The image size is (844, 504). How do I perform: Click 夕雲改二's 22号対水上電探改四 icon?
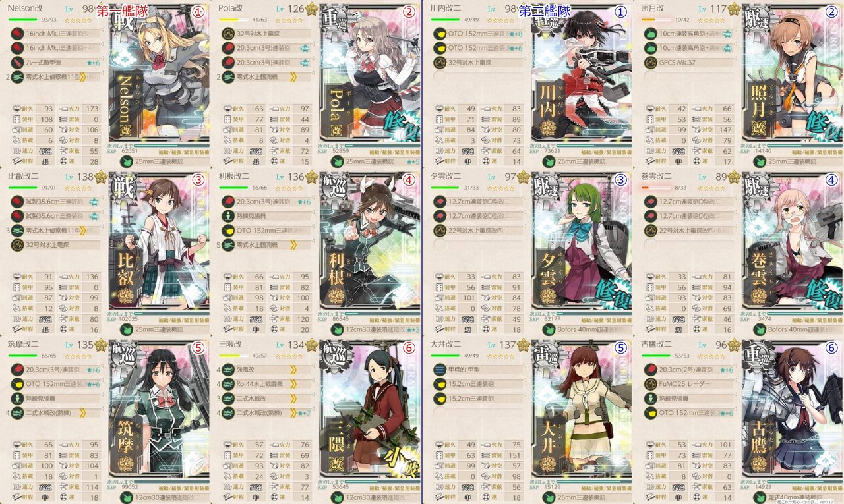pos(439,231)
